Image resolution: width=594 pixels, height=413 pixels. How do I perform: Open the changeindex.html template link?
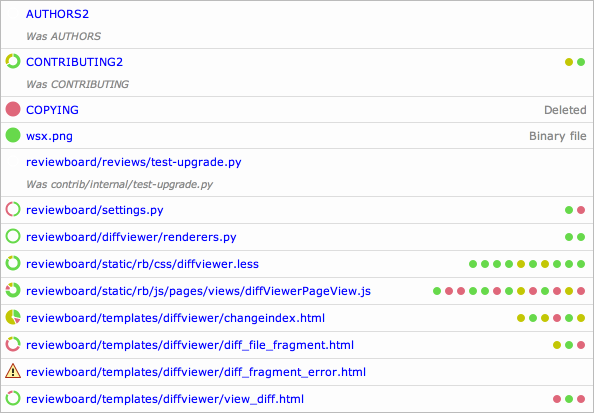[175, 318]
